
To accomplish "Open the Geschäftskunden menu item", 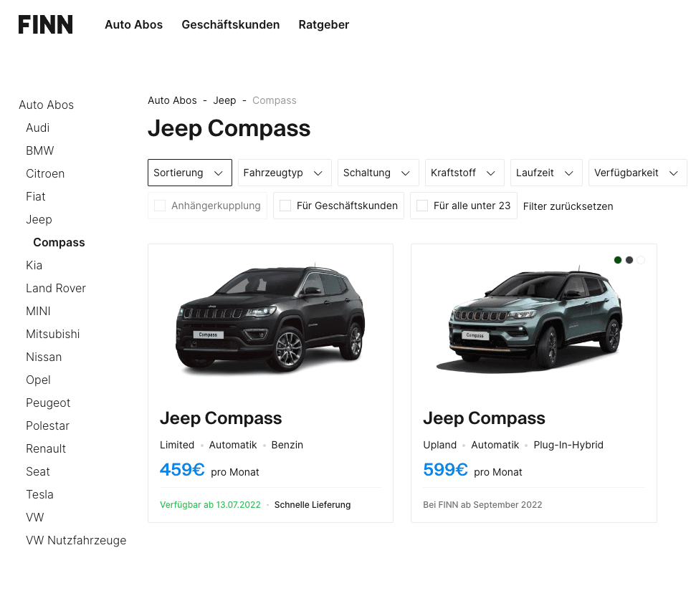I will pos(231,24).
